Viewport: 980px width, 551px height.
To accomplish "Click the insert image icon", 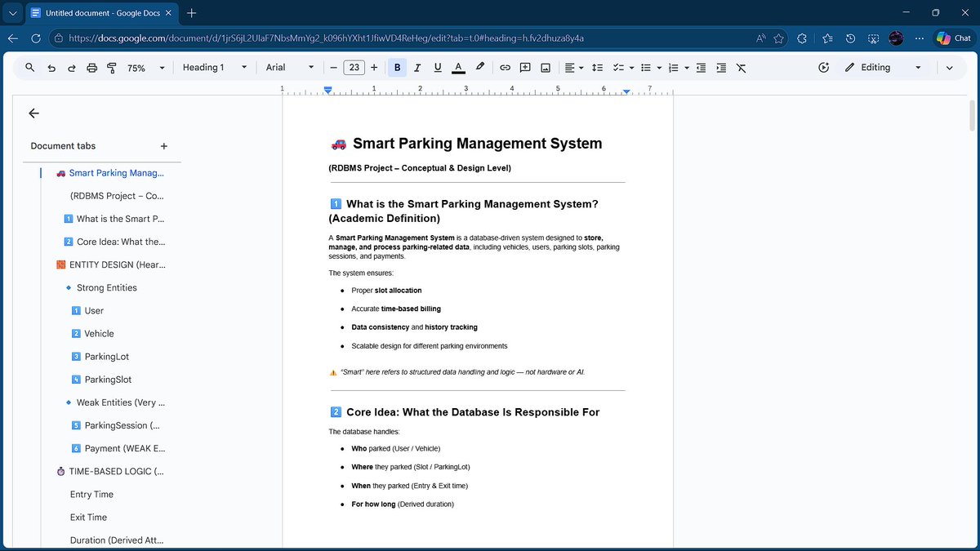I will tap(546, 68).
